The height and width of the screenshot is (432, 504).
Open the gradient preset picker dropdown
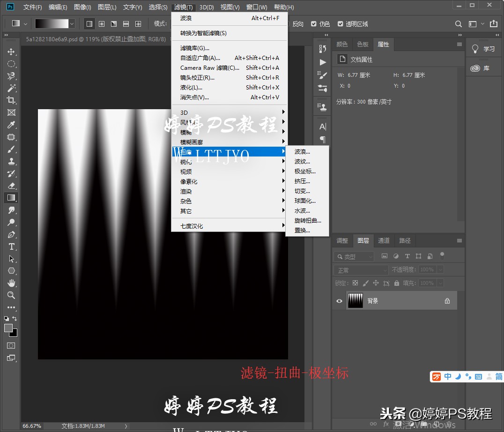tap(72, 23)
